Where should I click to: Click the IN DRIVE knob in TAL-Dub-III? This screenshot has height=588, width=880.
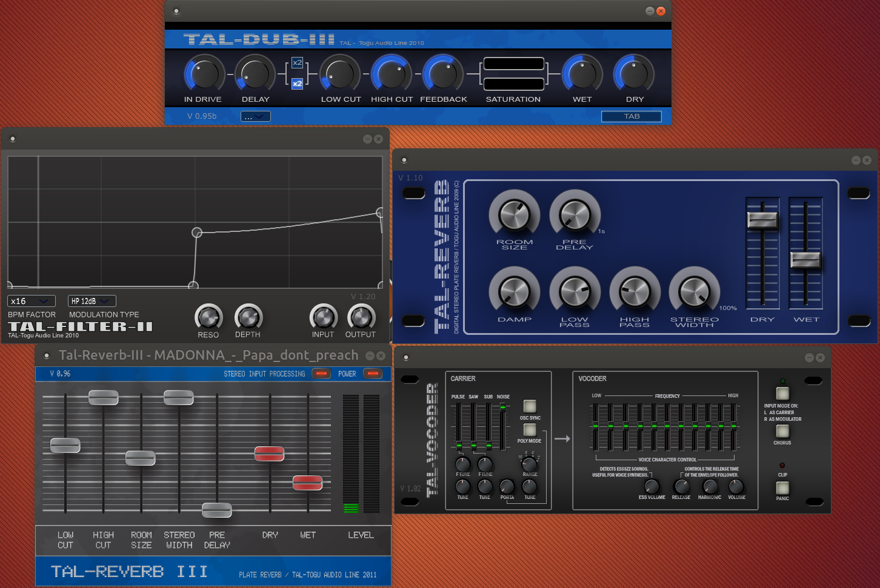coord(204,74)
